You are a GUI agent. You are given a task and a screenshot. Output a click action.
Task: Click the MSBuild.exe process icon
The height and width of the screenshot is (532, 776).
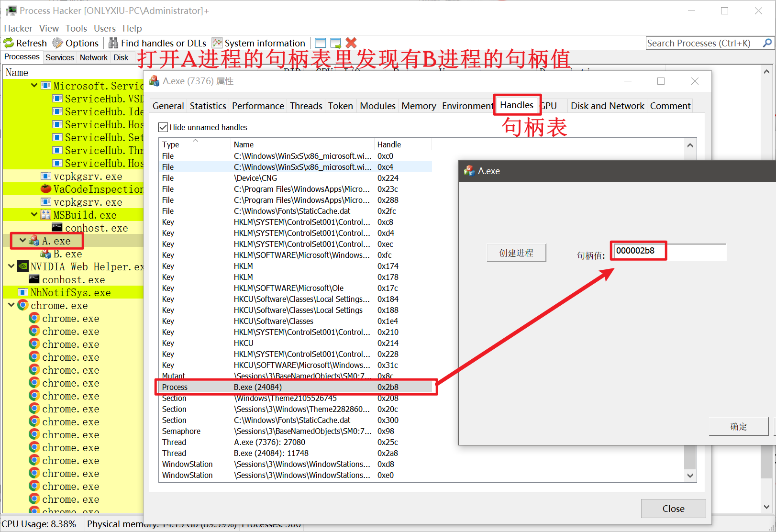click(45, 215)
